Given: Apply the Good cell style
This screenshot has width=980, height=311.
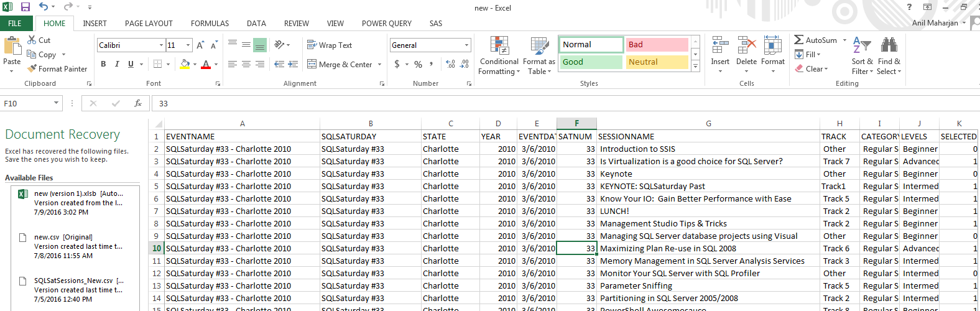Looking at the screenshot, I should click(591, 62).
